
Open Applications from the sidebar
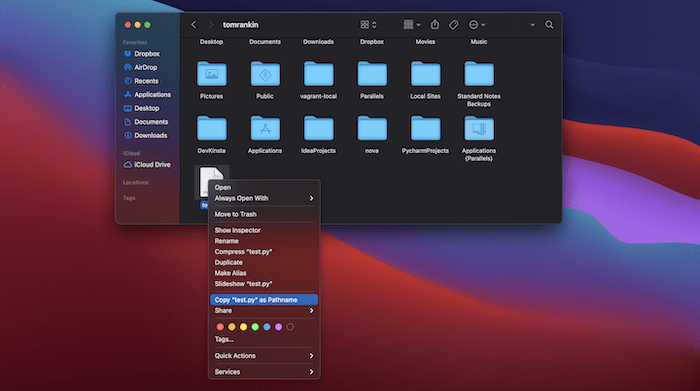[152, 95]
